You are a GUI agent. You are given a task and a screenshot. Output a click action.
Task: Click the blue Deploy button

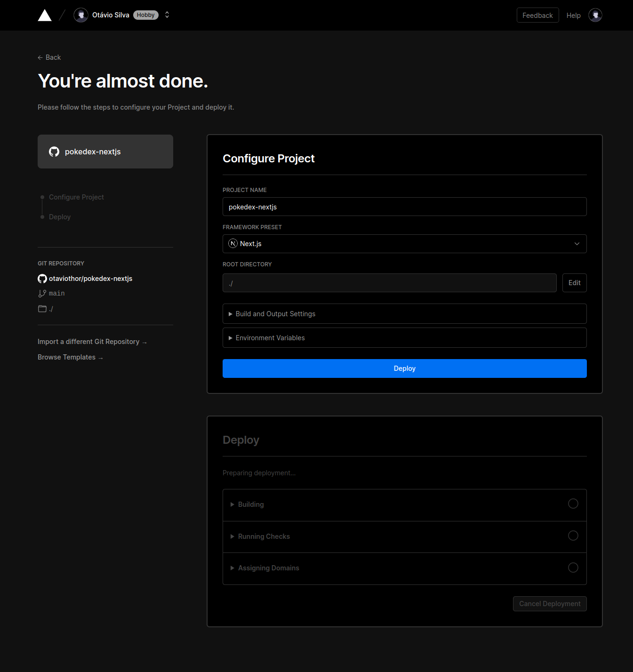[x=405, y=368]
